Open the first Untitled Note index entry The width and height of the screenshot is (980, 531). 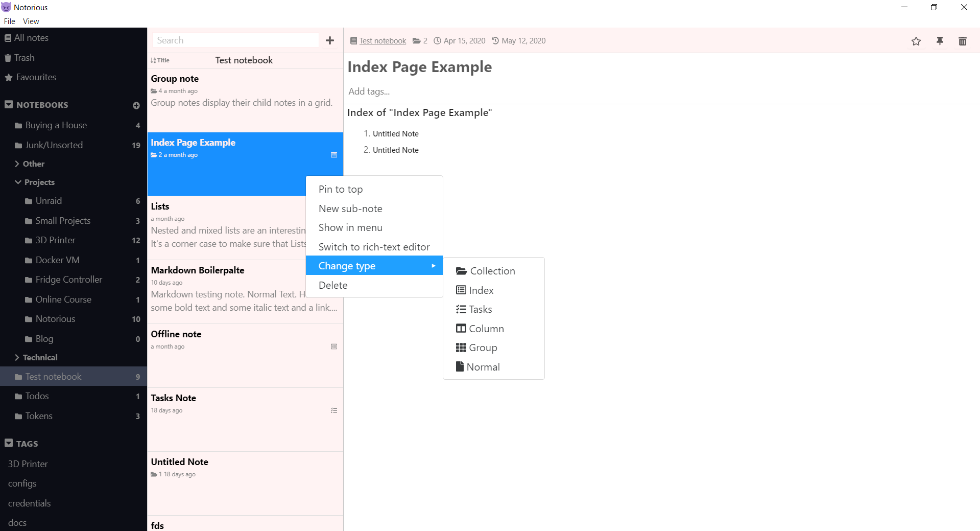pyautogui.click(x=395, y=134)
